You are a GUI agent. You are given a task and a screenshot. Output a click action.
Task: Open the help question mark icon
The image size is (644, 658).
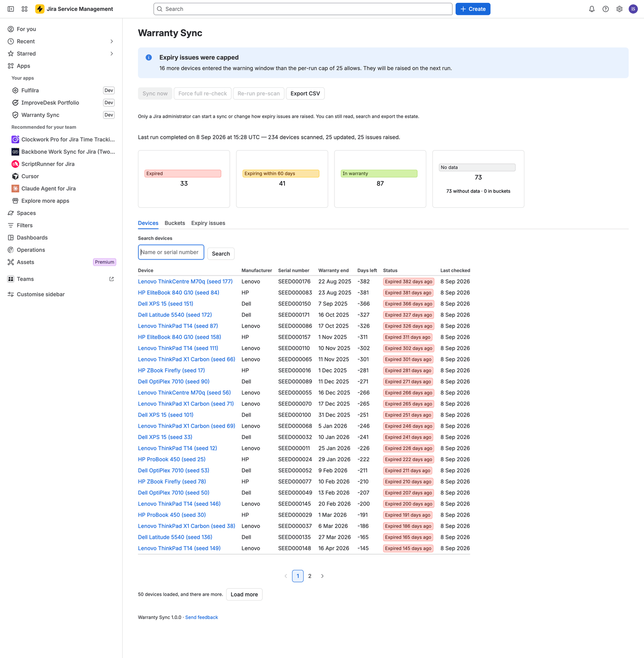[605, 9]
